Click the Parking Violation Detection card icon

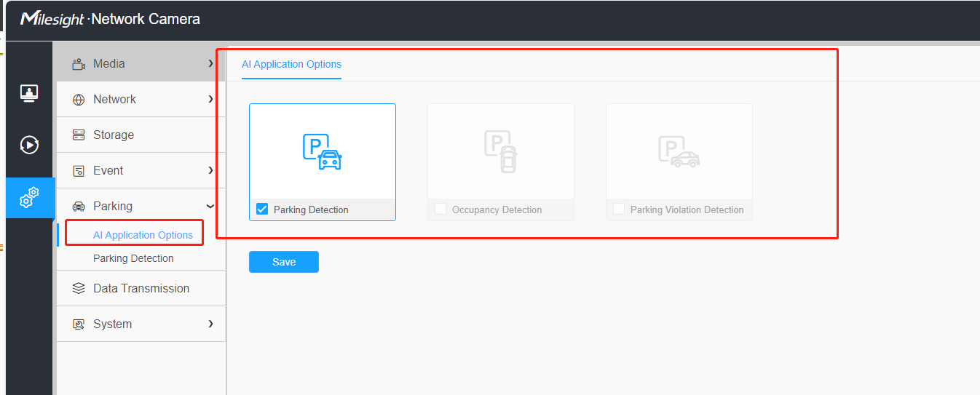(679, 152)
